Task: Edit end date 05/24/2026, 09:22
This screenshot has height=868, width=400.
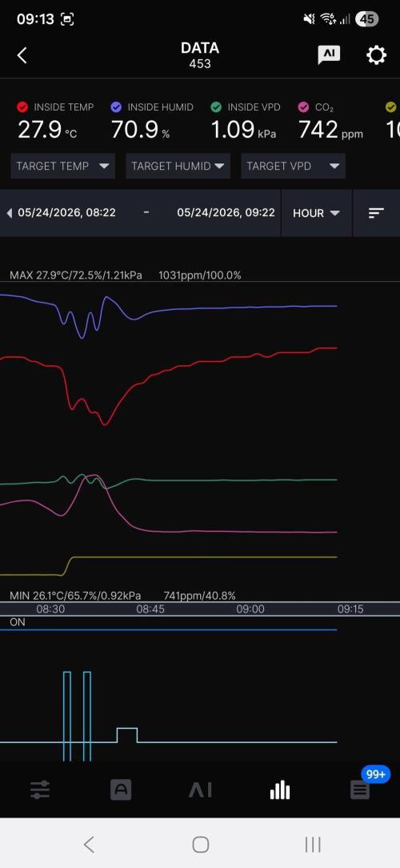Action: coord(226,212)
